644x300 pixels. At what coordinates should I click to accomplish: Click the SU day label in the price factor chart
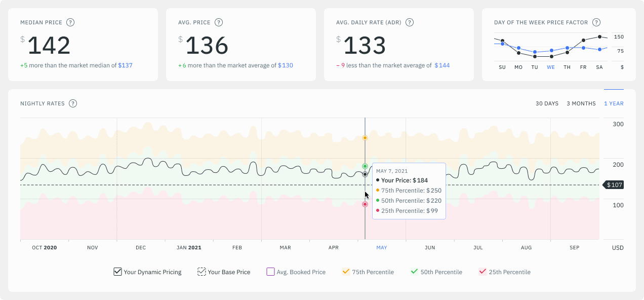click(502, 67)
